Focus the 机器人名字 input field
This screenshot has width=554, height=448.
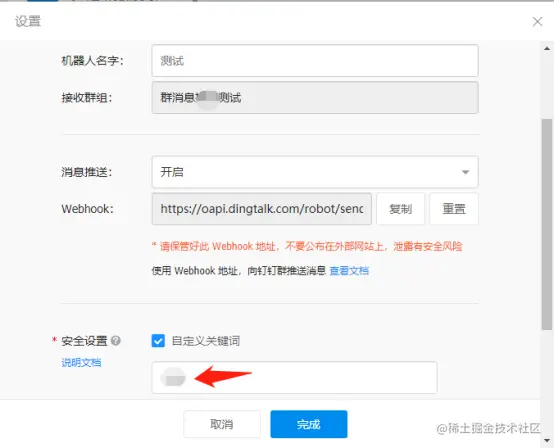[x=315, y=60]
